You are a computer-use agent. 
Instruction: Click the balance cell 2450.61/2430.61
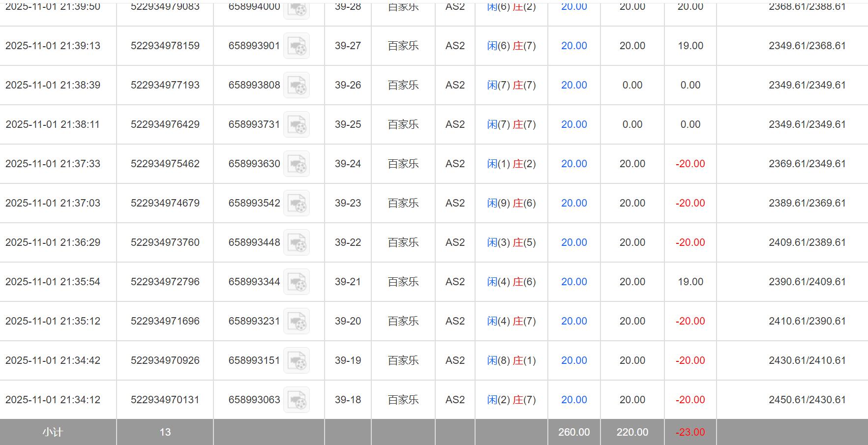click(807, 400)
